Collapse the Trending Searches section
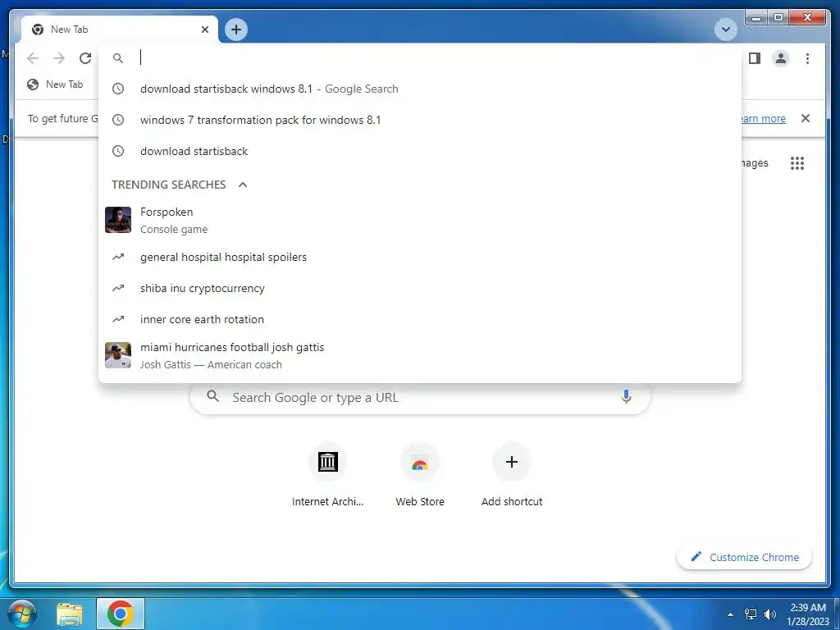The width and height of the screenshot is (840, 630). tap(243, 185)
